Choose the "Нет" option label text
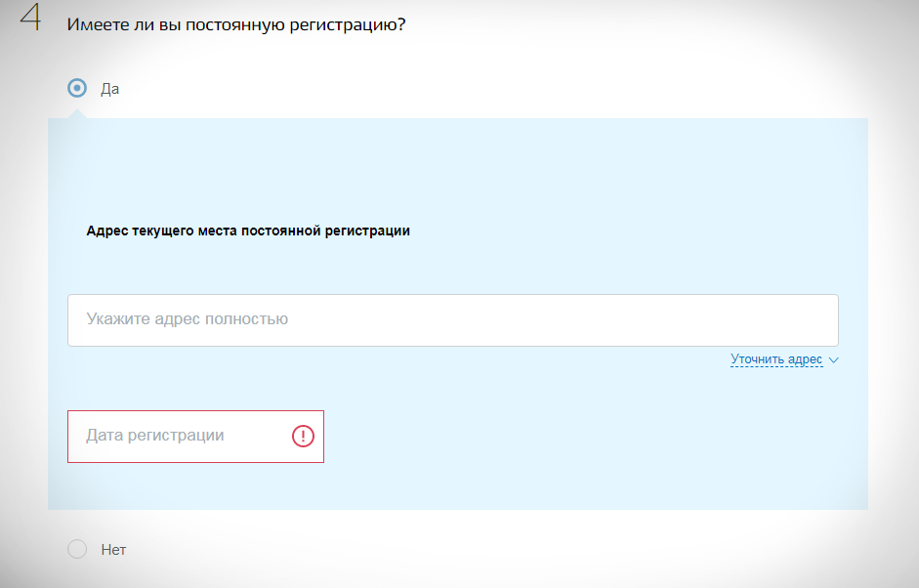Screen dimensions: 919x588 113,550
